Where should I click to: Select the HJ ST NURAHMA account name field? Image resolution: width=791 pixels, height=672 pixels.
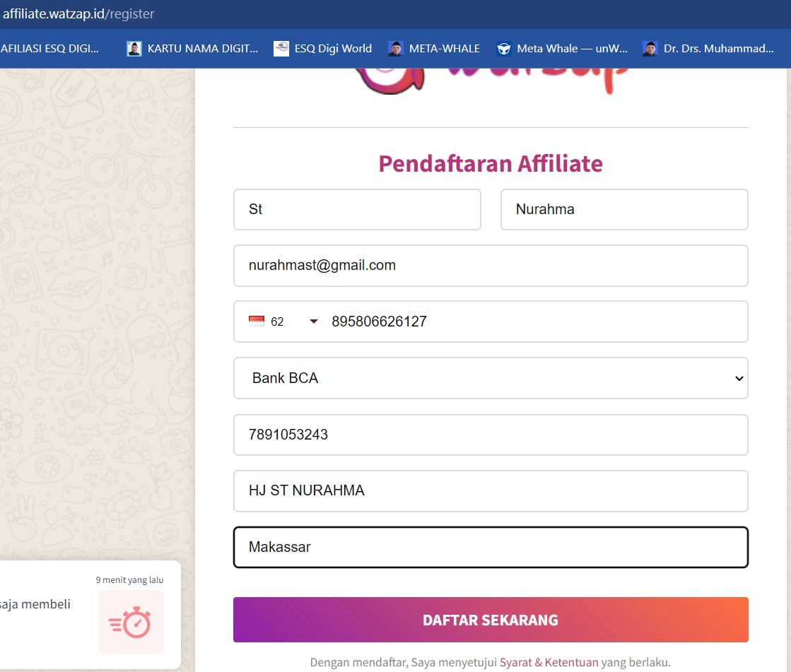pos(491,490)
